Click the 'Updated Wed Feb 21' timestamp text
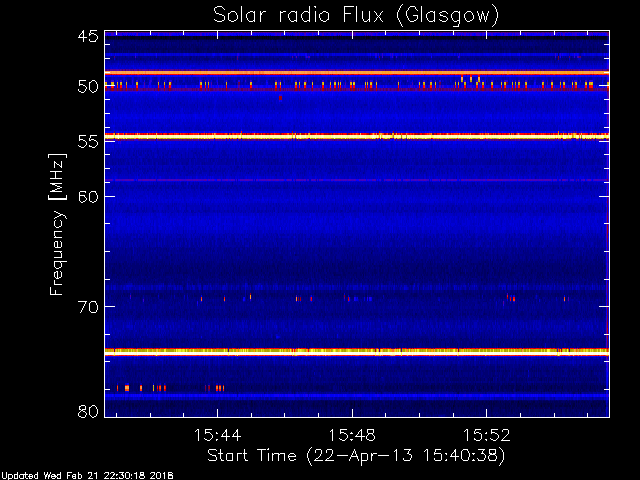Screen dimensions: 640x480 (87, 476)
